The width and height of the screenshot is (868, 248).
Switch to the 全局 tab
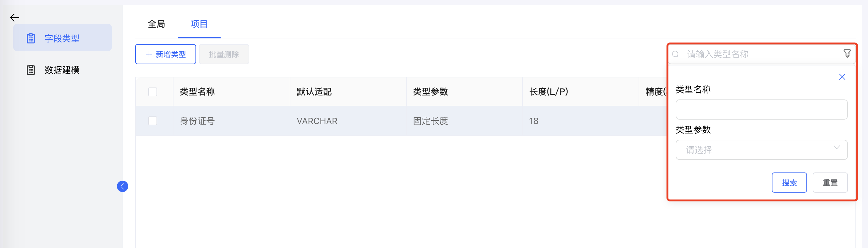coord(157,24)
